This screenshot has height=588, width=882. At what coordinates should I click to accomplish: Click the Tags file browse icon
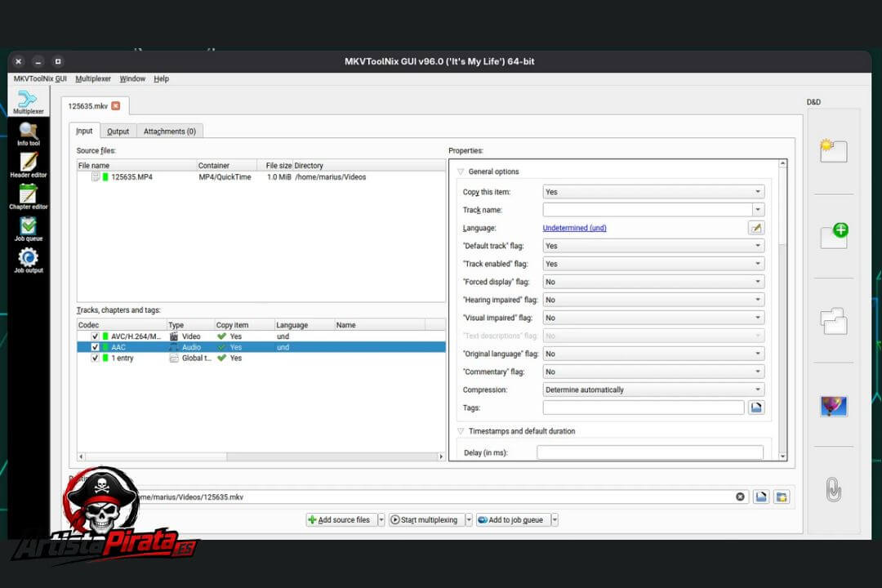point(756,408)
